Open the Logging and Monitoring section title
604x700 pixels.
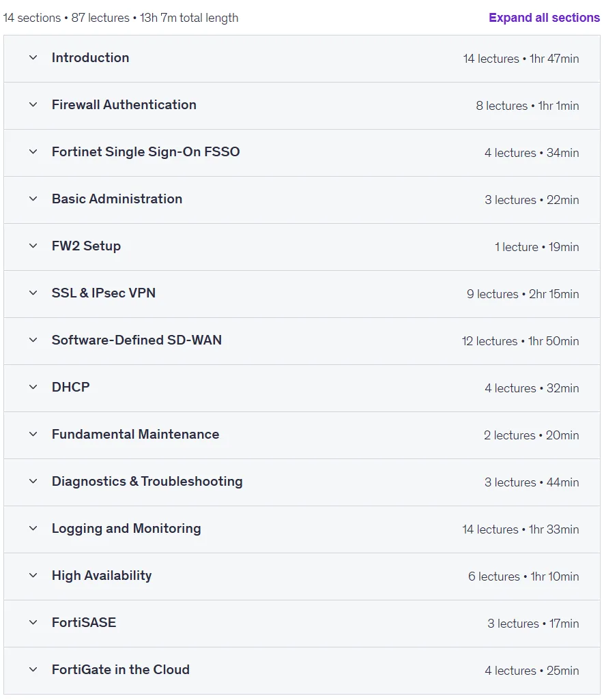pyautogui.click(x=126, y=529)
